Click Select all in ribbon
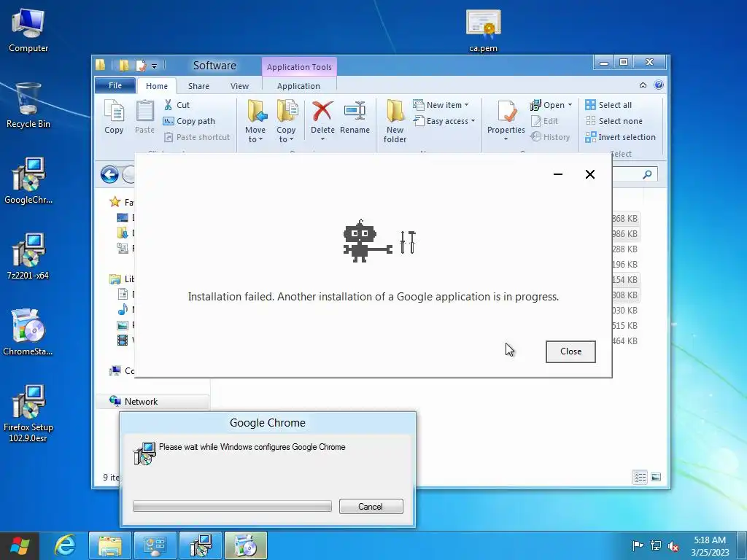This screenshot has width=747, height=560. point(609,105)
